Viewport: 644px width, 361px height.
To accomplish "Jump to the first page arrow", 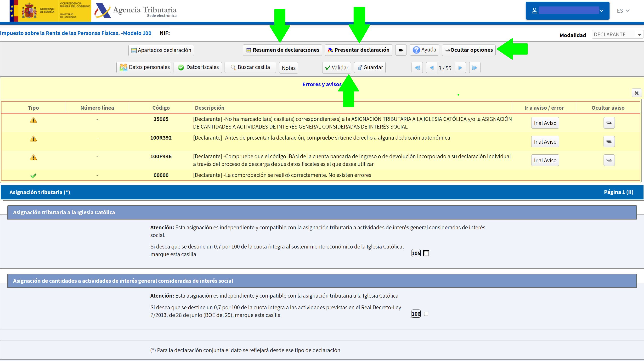I will pos(417,67).
